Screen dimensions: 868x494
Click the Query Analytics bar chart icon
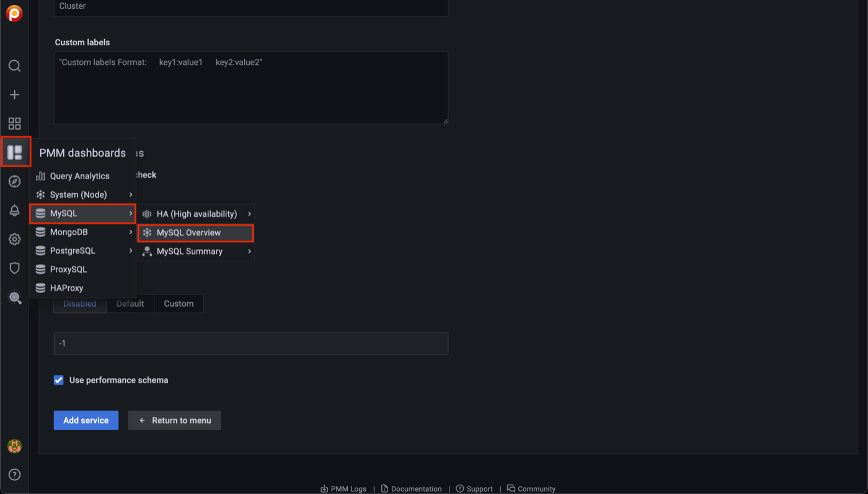[40, 176]
